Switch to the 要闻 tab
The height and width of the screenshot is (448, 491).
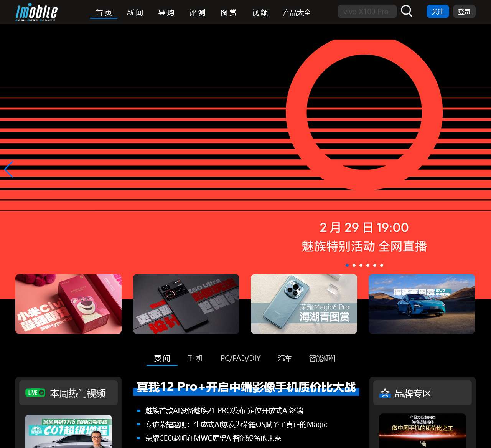(162, 358)
